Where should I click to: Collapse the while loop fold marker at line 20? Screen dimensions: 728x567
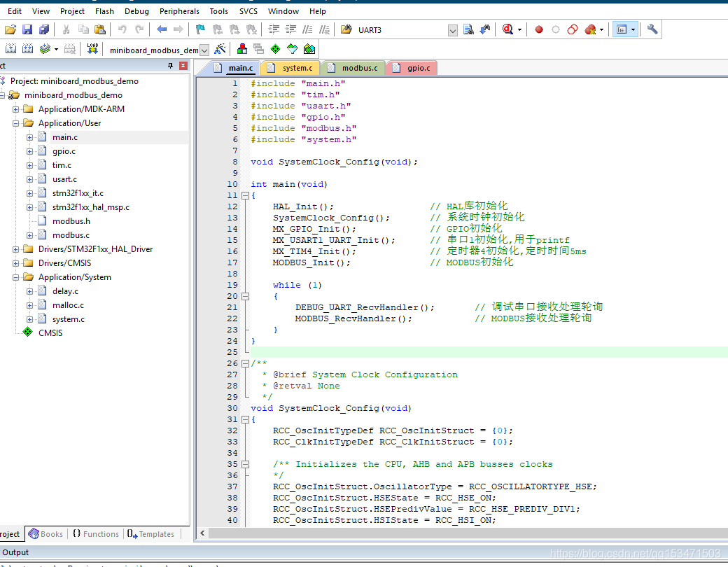pos(245,296)
